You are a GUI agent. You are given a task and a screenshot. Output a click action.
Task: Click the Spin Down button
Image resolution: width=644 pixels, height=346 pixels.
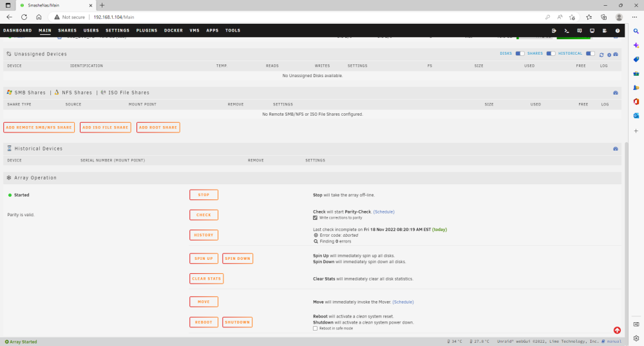(238, 259)
